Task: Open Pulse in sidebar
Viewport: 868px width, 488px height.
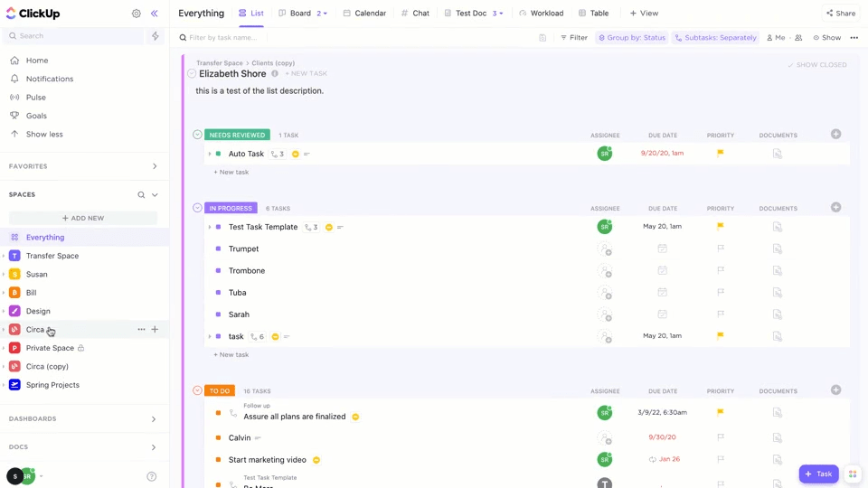Action: click(x=36, y=98)
